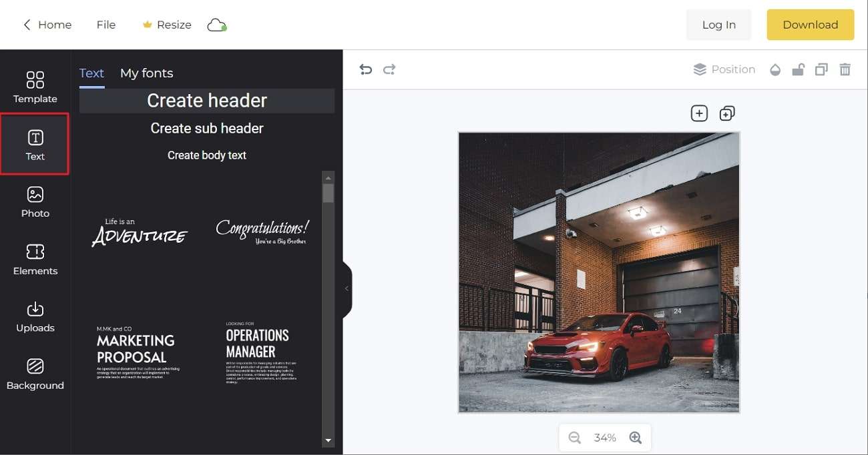Zoom in using the plus magnifier
868x455 pixels.
point(635,438)
